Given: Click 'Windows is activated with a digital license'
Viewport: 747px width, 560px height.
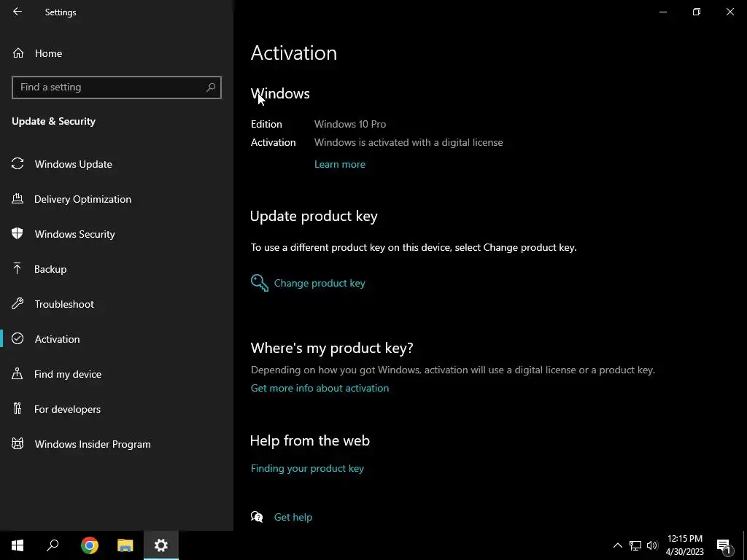Looking at the screenshot, I should [x=409, y=142].
